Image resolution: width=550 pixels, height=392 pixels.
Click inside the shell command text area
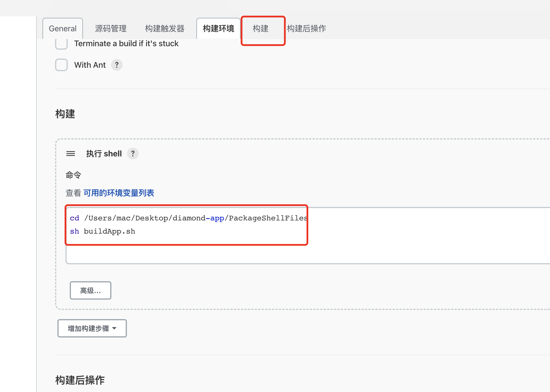click(x=308, y=235)
